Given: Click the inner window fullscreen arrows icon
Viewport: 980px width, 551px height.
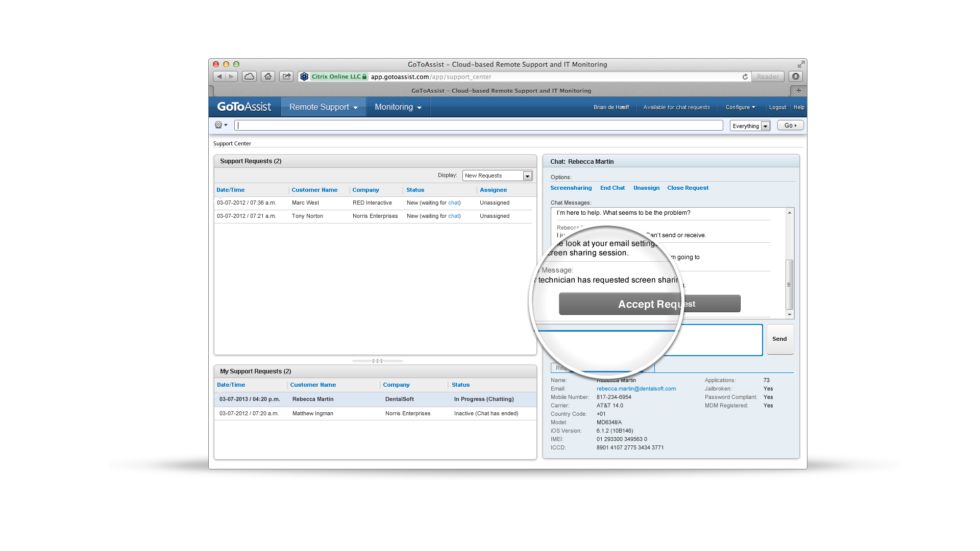Looking at the screenshot, I should pyautogui.click(x=801, y=64).
